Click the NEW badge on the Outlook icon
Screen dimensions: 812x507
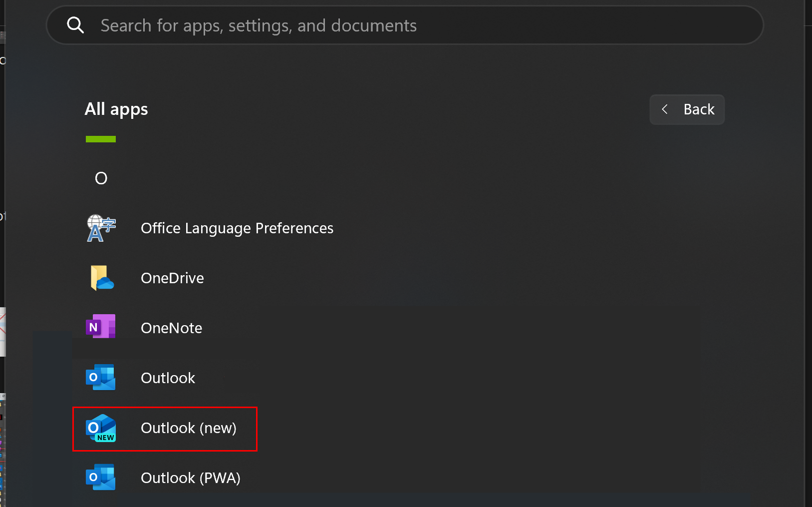106,438
